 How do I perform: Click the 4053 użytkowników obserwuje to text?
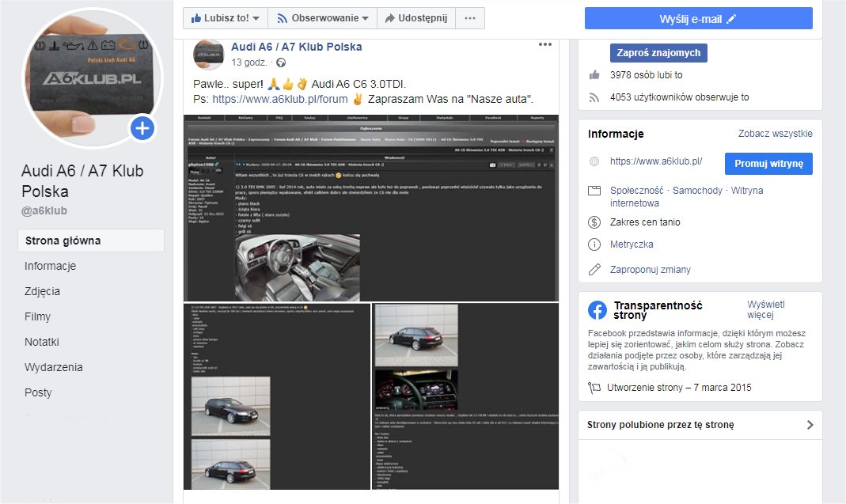pos(679,97)
